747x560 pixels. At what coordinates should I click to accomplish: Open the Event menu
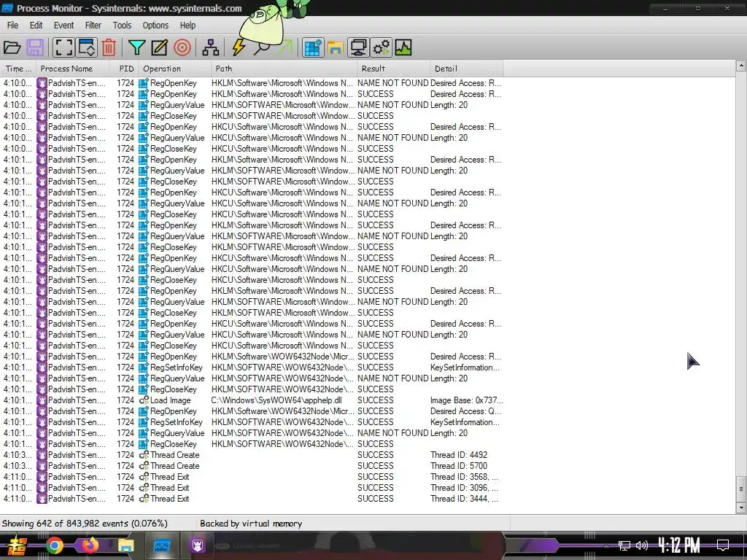pyautogui.click(x=64, y=26)
